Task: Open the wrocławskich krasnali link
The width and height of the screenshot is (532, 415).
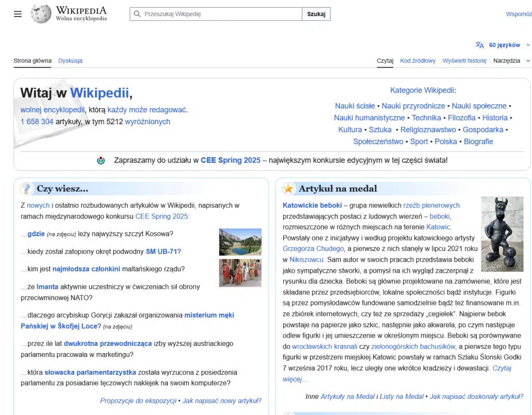Action: coord(325,346)
